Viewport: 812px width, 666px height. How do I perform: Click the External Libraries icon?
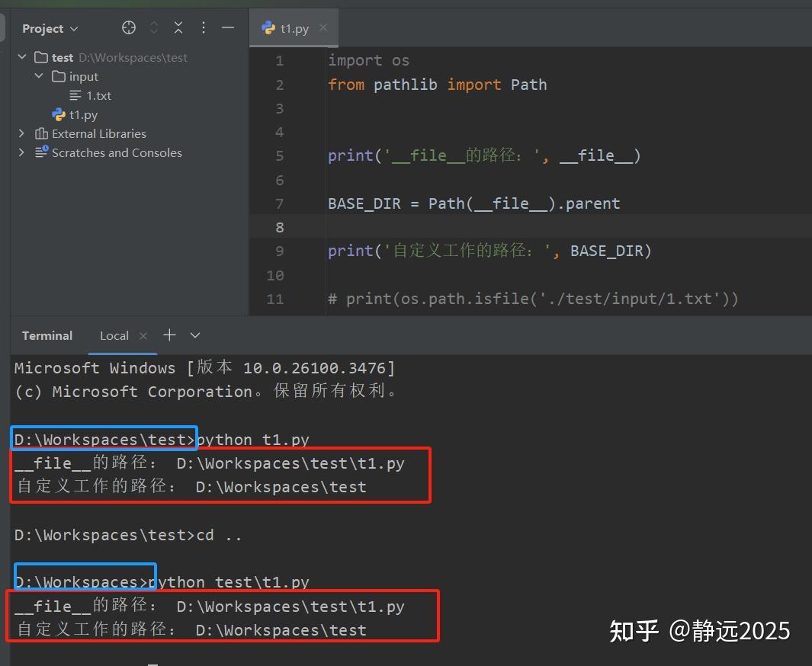[x=41, y=133]
